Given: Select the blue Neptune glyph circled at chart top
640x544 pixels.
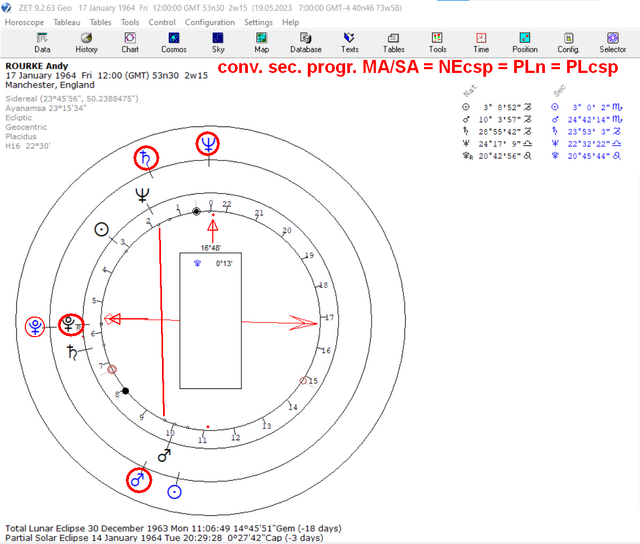Looking at the screenshot, I should [208, 144].
